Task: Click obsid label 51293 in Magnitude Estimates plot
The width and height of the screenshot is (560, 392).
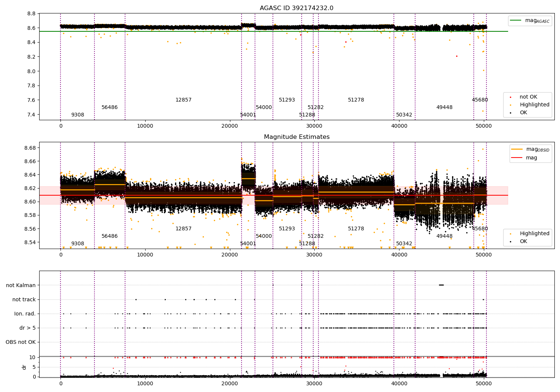Action: click(x=287, y=229)
